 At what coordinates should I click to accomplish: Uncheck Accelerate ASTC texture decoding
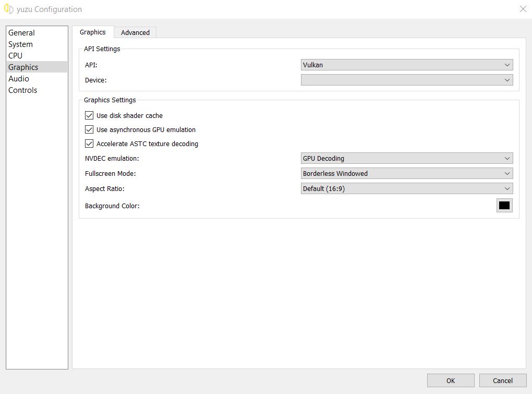(89, 144)
